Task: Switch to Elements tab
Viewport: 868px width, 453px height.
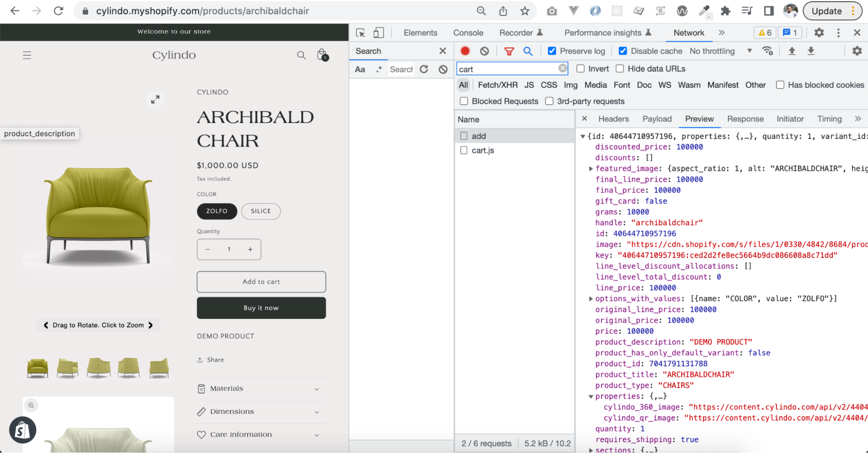Action: click(420, 33)
